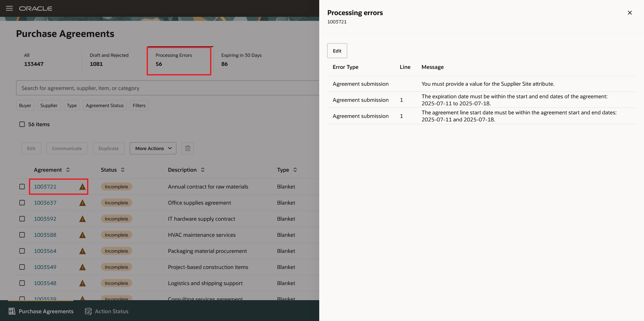Check the box for agreement 1003637
The image size is (644, 321).
(x=22, y=203)
